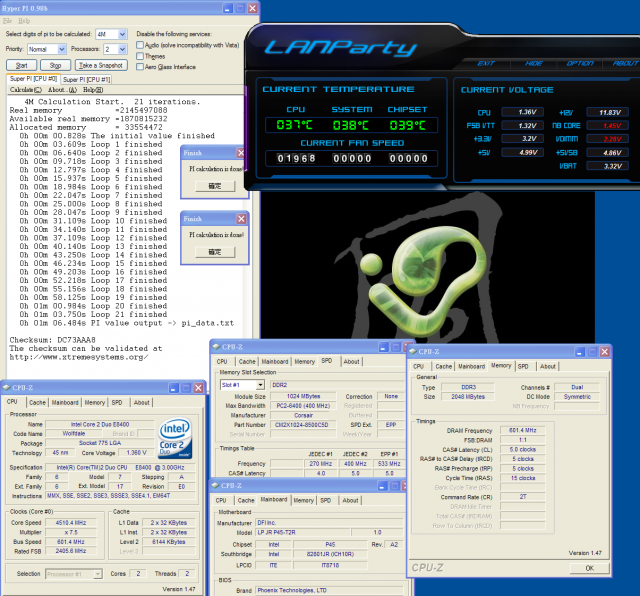Click ABOUT in LANParty monitor

pyautogui.click(x=625, y=63)
